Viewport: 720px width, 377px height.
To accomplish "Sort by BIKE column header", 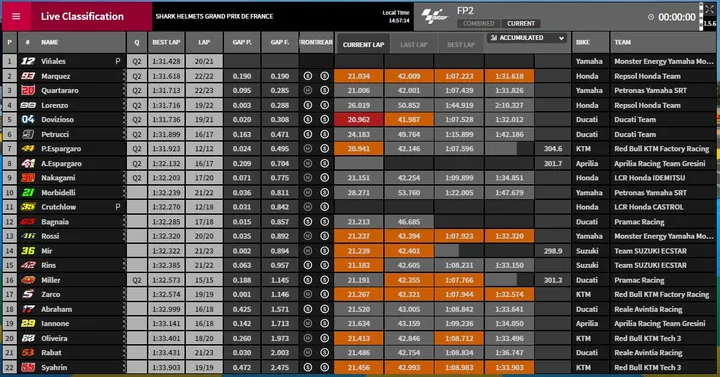I will 591,42.
